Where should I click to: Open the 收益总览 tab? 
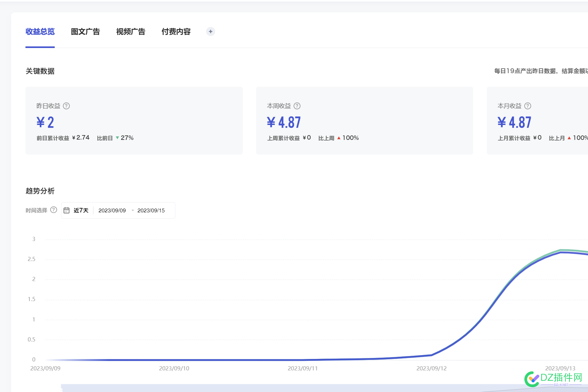(40, 31)
